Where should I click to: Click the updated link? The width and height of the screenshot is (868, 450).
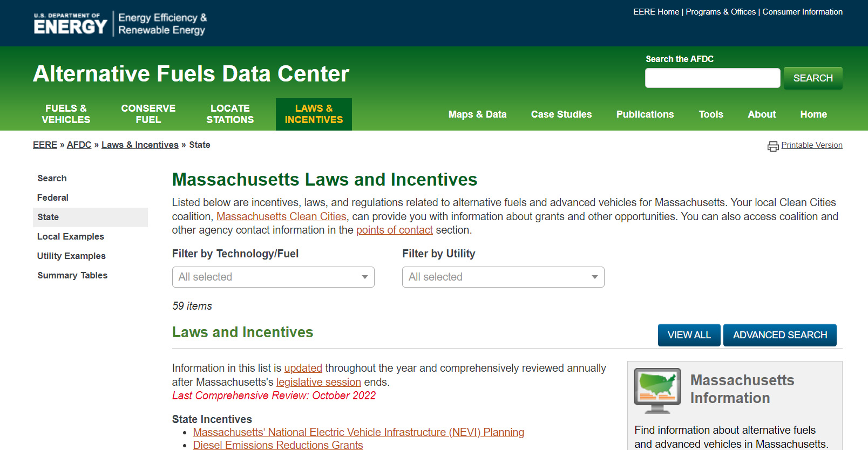pyautogui.click(x=303, y=368)
